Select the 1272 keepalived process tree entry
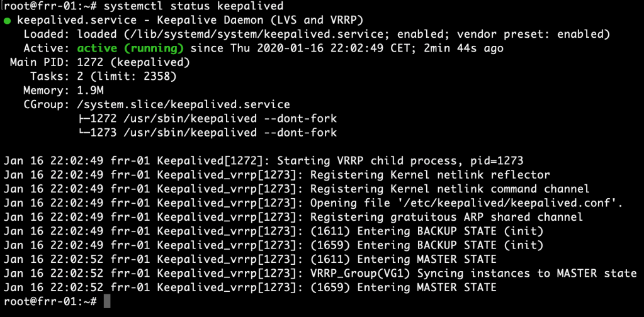This screenshot has width=644, height=317. (208, 118)
